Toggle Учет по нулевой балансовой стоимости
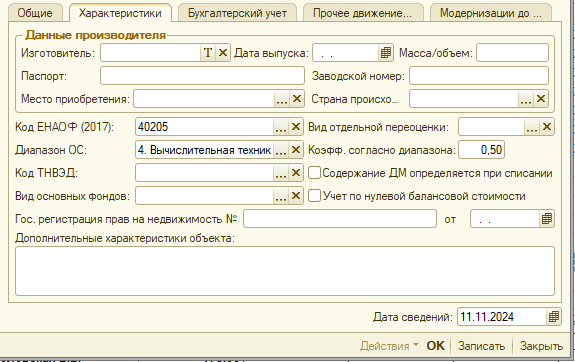 [x=314, y=196]
